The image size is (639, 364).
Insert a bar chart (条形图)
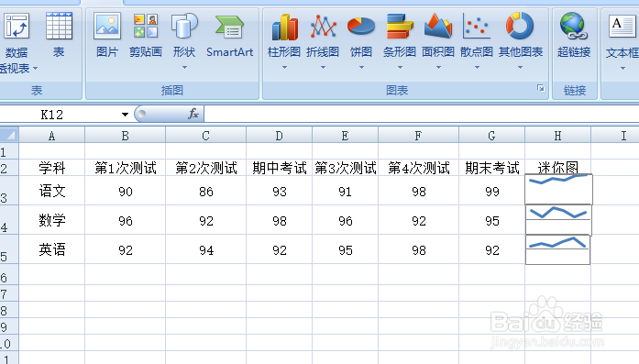click(400, 40)
